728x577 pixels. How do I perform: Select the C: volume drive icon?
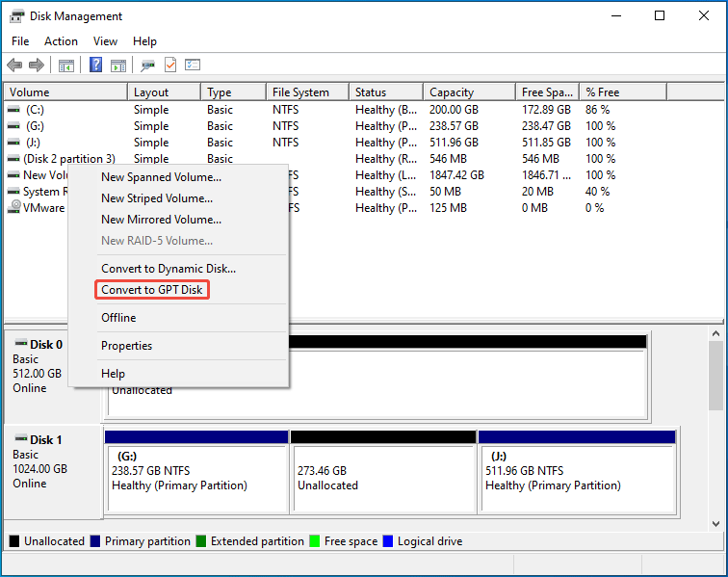click(x=13, y=110)
